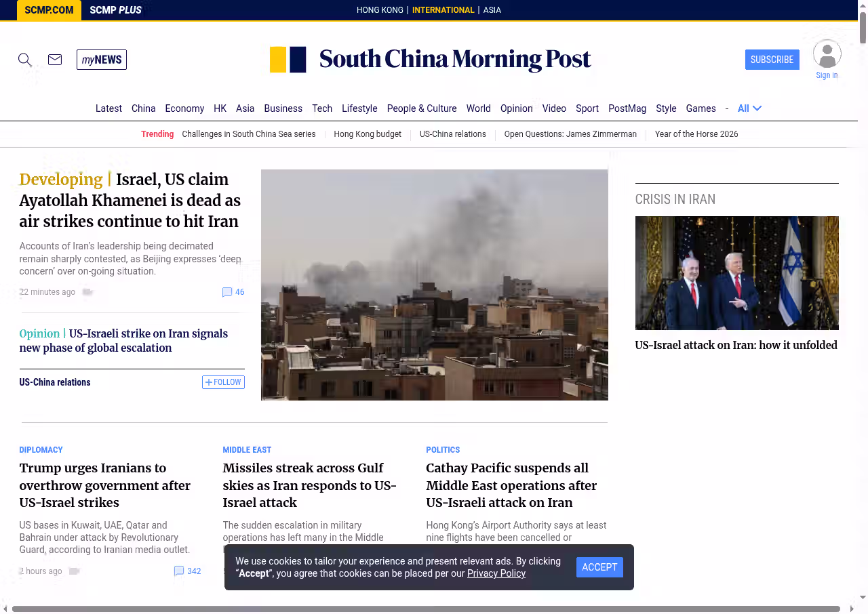Viewport: 868px width, 614px height.
Task: Open the SCMP Plus tab
Action: point(115,10)
